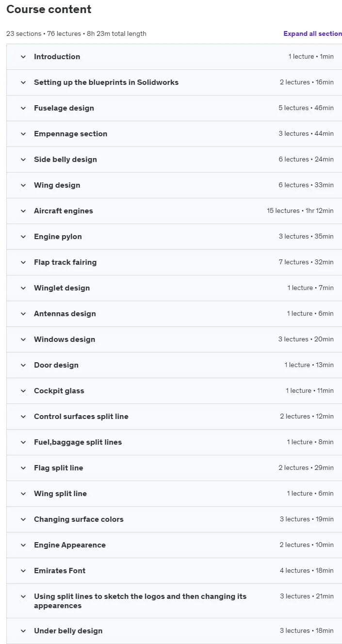Expand the Introduction section chevron
Viewport: 342px width, 644px height.
23,57
